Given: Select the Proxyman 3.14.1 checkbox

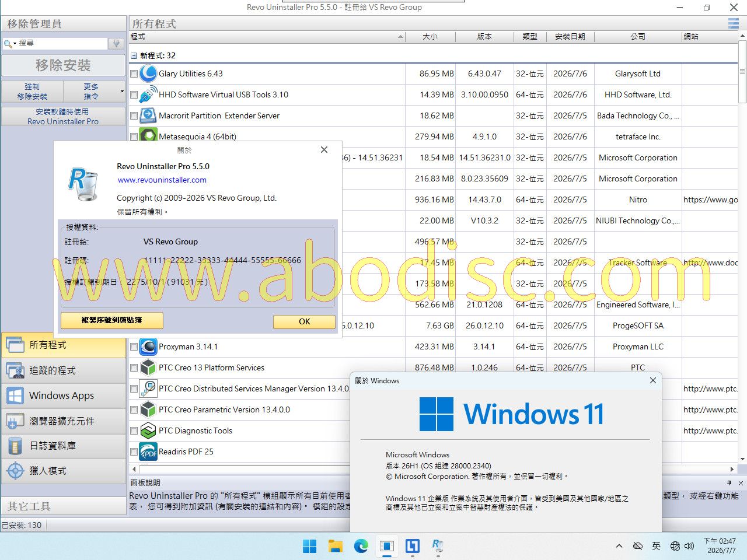Looking at the screenshot, I should point(134,347).
